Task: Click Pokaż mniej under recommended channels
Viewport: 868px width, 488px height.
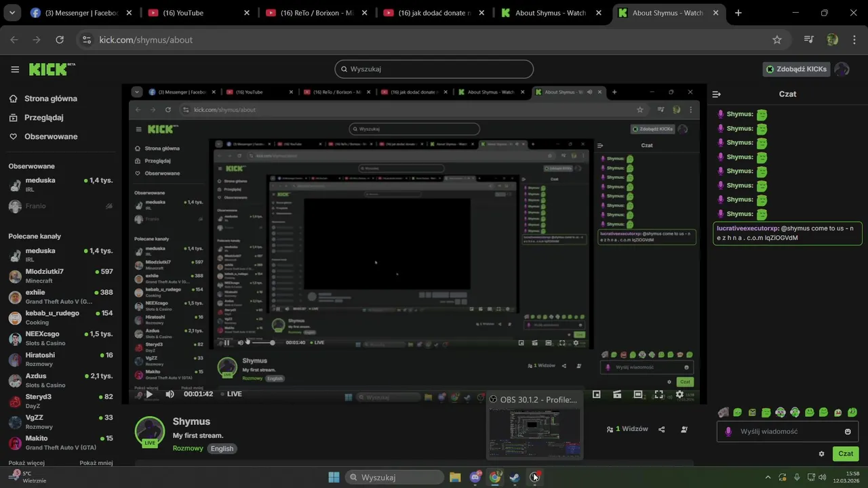Action: 96,463
